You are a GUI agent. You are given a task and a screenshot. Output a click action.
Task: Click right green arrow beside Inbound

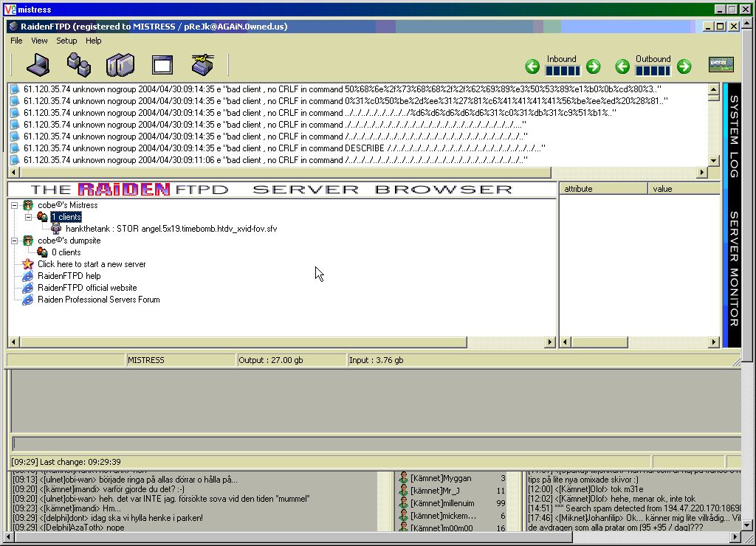tap(594, 66)
